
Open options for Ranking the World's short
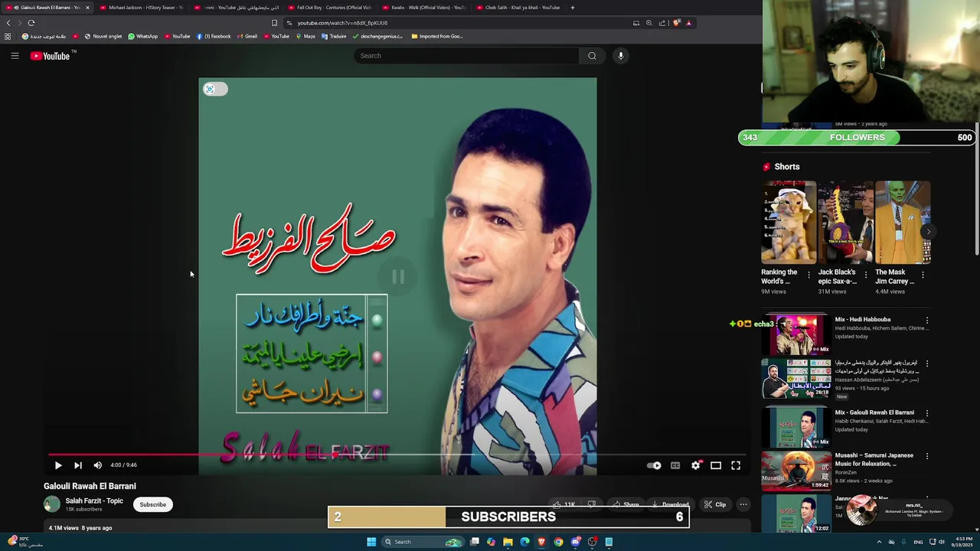tap(808, 275)
